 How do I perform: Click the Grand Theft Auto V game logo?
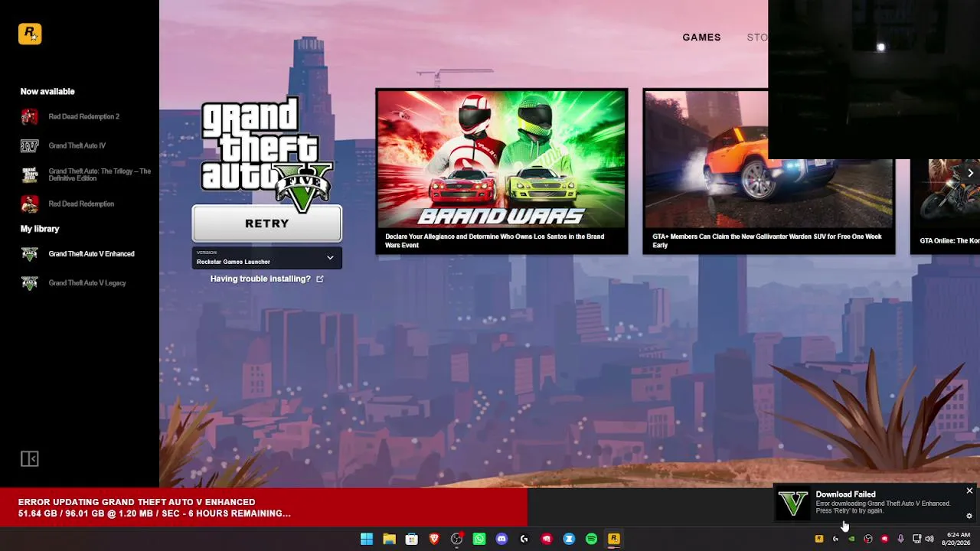(x=266, y=155)
